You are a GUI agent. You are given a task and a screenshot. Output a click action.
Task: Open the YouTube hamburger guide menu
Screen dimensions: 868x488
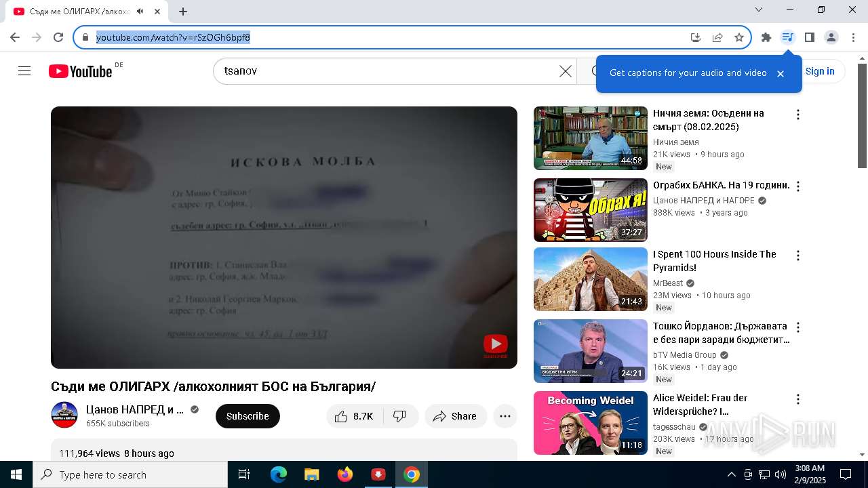click(24, 71)
